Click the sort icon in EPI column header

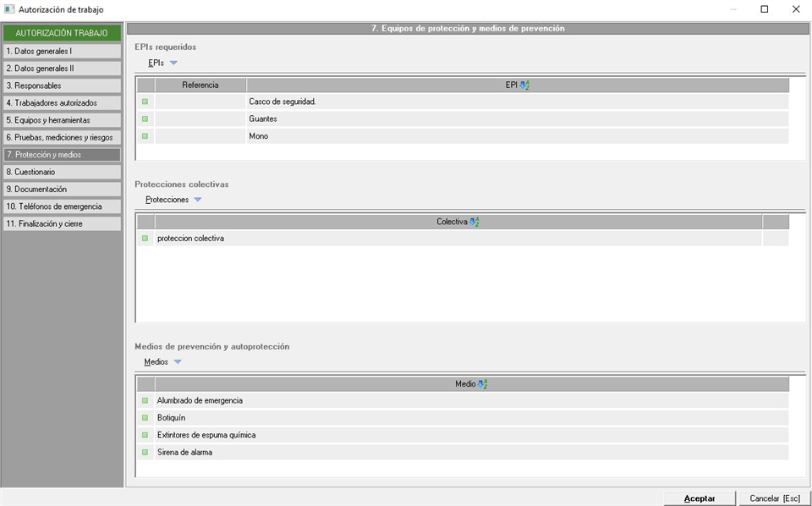tap(524, 85)
